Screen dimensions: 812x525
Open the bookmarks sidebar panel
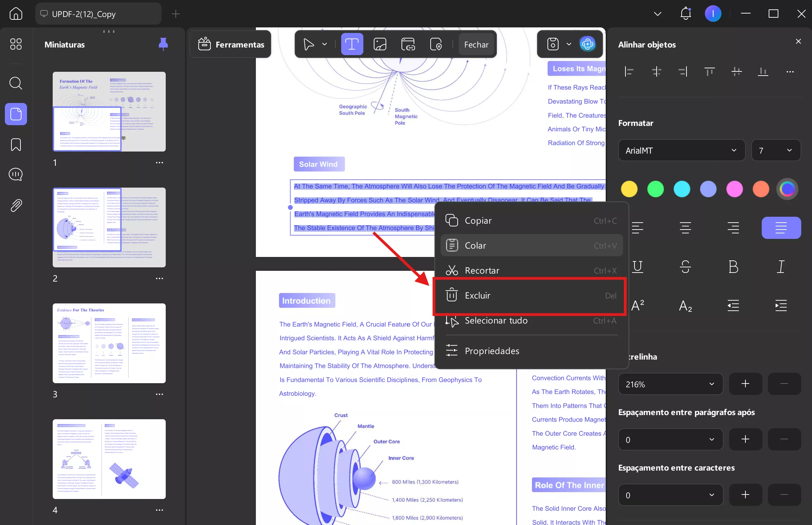tap(16, 145)
